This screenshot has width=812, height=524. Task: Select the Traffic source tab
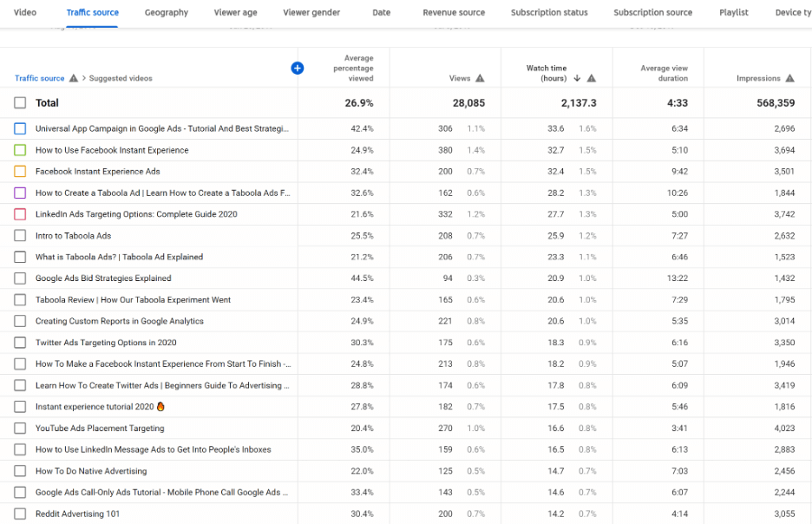tap(93, 12)
